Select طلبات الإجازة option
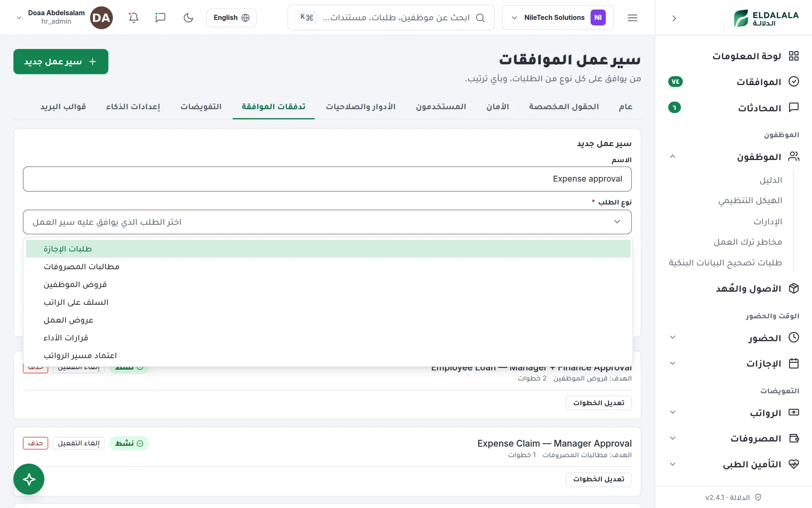Viewport: 812px width, 508px height. point(328,249)
